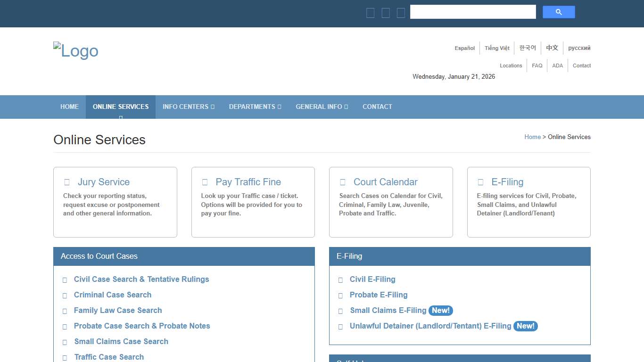Open the FAQ page

click(537, 65)
